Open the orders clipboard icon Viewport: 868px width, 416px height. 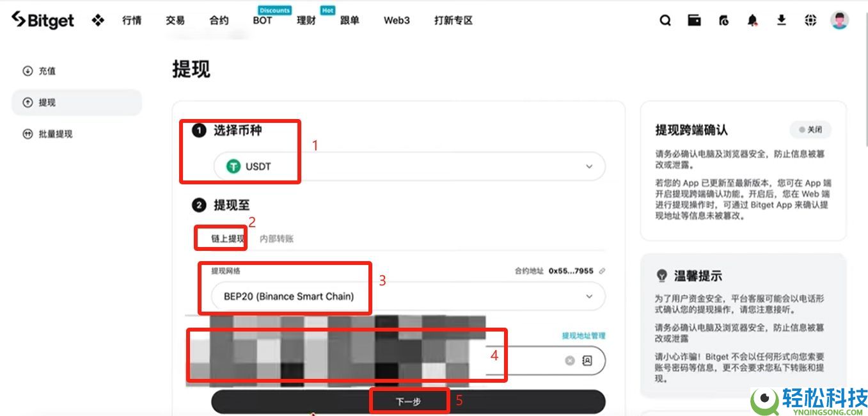tap(723, 20)
